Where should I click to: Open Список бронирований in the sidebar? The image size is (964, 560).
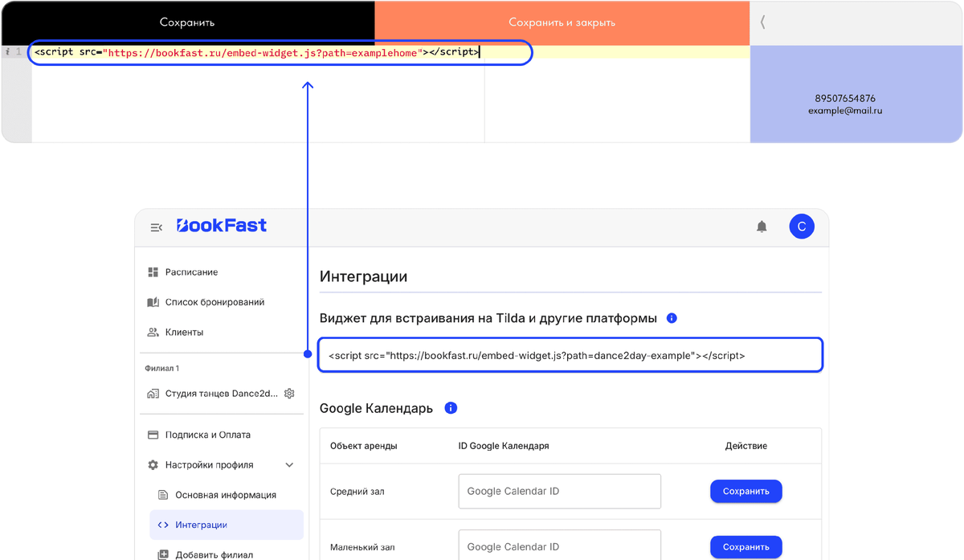tap(214, 302)
